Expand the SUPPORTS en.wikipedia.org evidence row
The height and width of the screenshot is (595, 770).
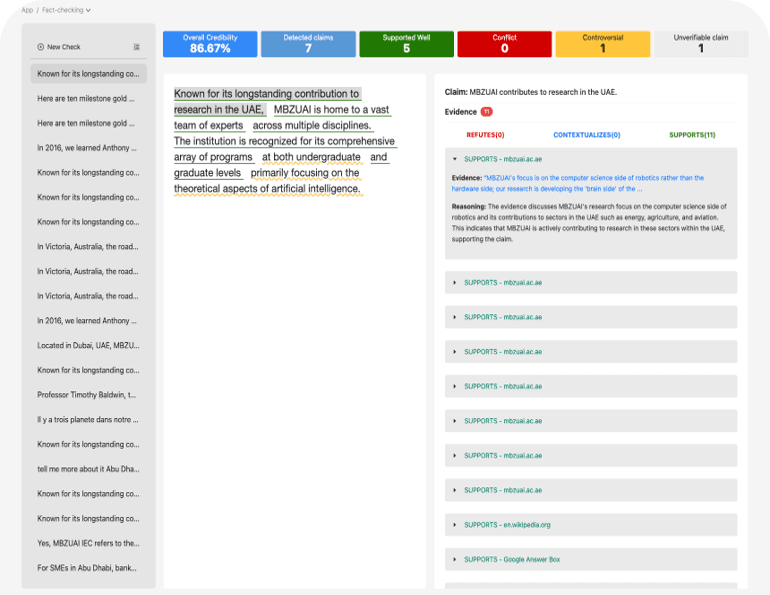point(591,525)
